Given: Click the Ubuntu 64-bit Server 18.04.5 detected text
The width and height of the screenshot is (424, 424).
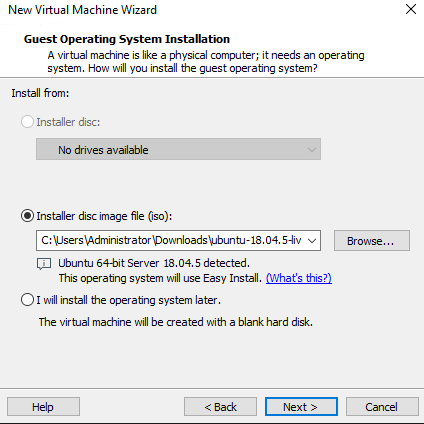Looking at the screenshot, I should click(x=154, y=263).
